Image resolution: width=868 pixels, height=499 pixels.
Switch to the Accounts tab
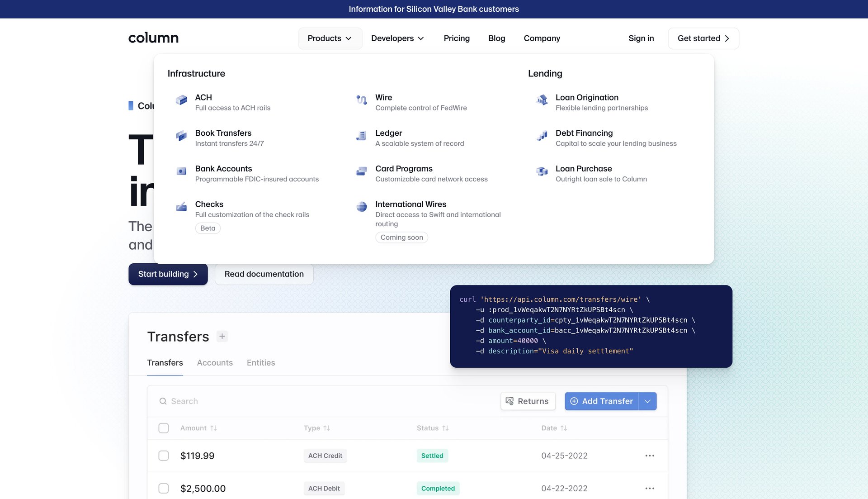(x=215, y=362)
